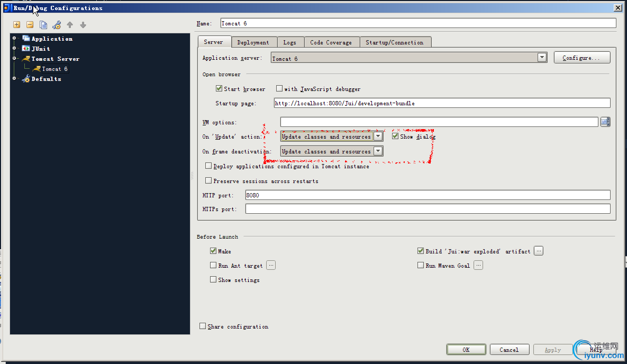This screenshot has height=364, width=627.
Task: Expand the JUnit tree node
Action: pos(14,48)
